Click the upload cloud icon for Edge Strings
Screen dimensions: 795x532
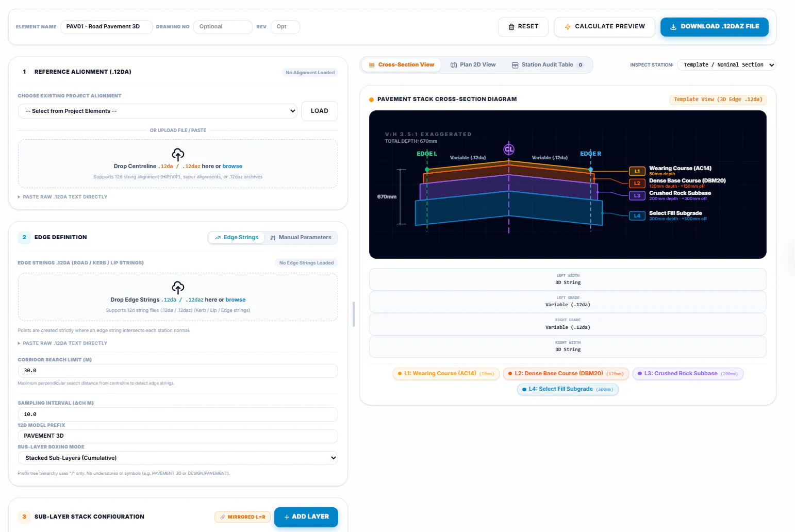[178, 287]
